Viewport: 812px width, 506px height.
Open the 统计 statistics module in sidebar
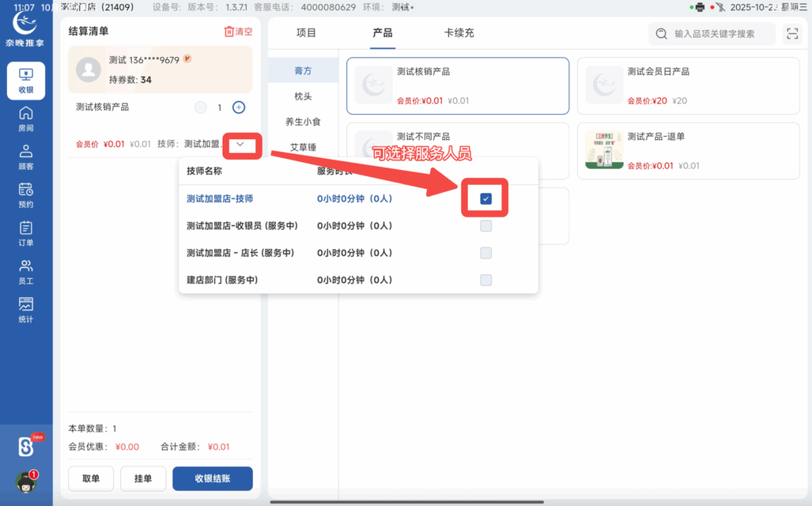(26, 311)
